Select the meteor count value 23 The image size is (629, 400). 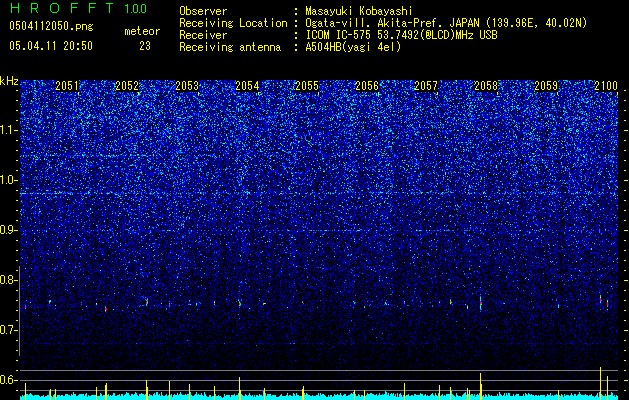[x=145, y=46]
